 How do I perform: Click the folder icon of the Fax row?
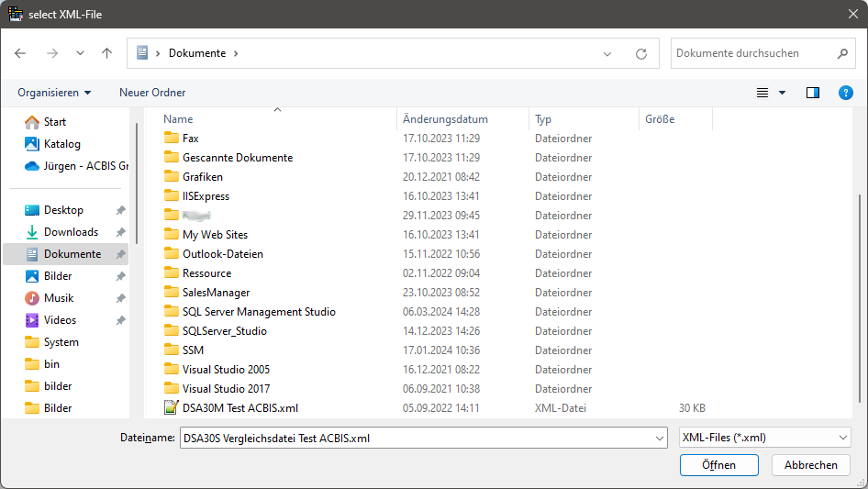(x=171, y=138)
